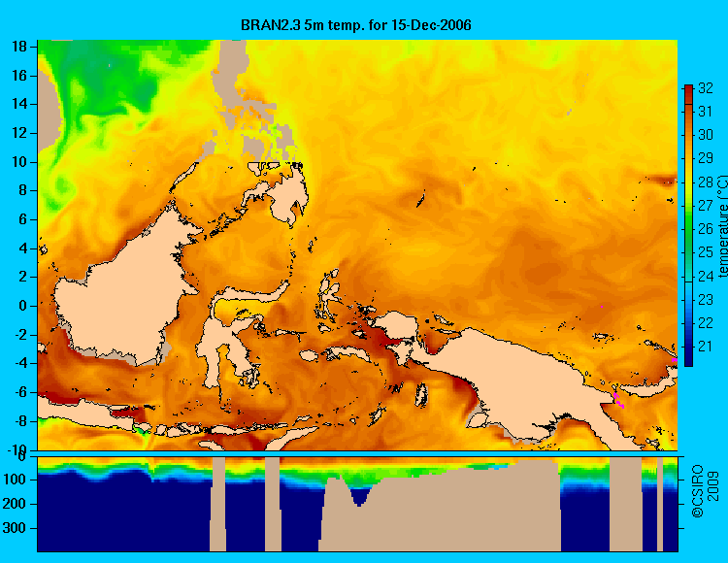The width and height of the screenshot is (728, 563).
Task: Click the green band of the temperature colorbar
Action: pyautogui.click(x=688, y=232)
